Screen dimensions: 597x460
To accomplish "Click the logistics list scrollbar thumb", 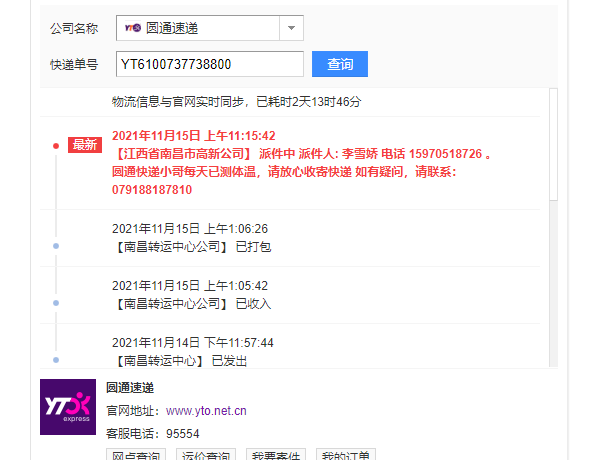I will click(554, 144).
